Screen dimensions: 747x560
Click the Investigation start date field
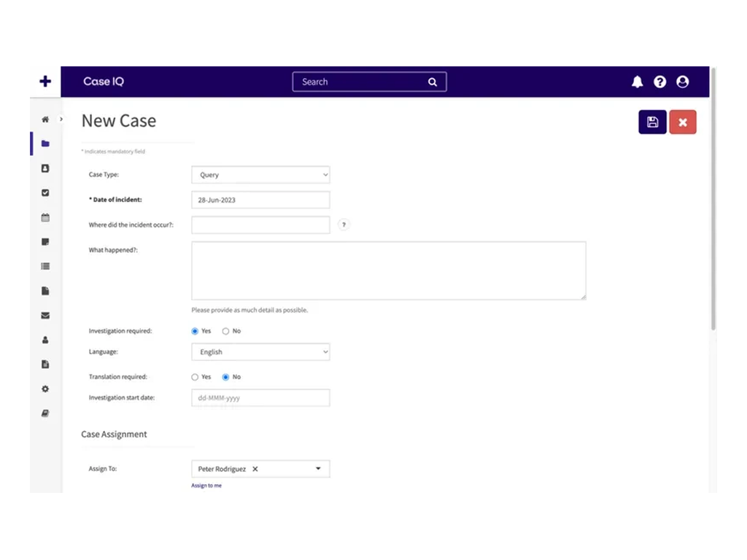click(260, 398)
